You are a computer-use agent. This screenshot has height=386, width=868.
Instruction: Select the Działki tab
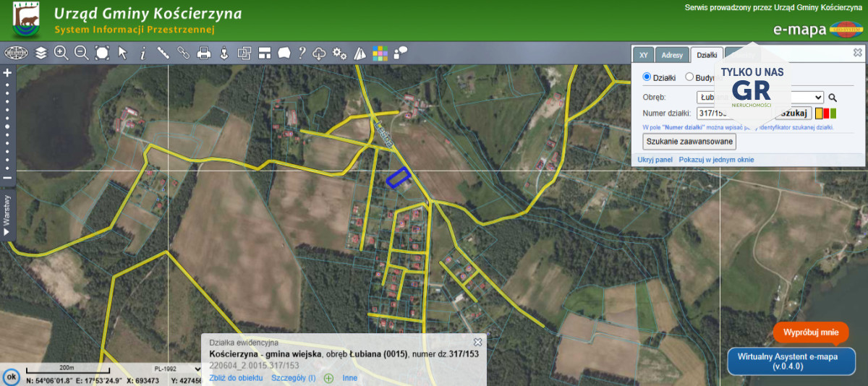706,55
